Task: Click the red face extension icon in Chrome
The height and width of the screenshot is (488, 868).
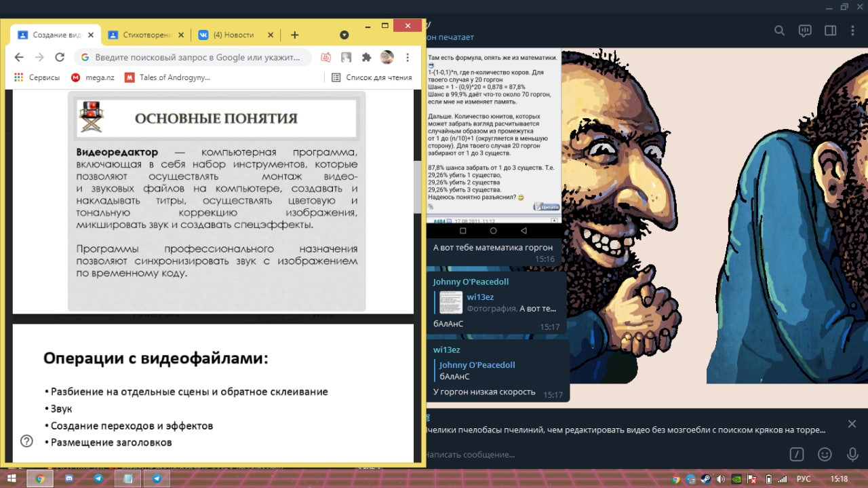Action: tap(326, 58)
